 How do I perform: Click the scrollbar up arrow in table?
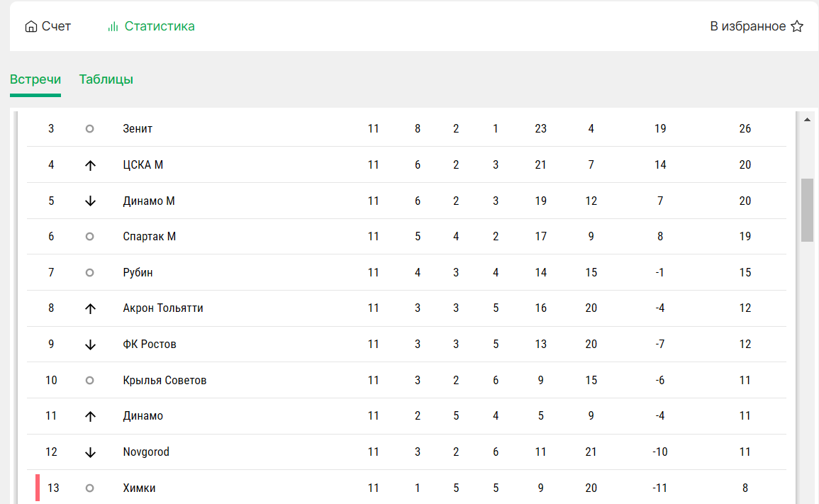tap(807, 120)
